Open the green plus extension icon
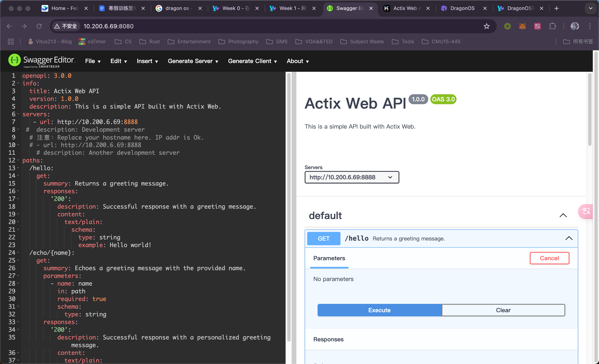The height and width of the screenshot is (364, 599). coord(507,26)
